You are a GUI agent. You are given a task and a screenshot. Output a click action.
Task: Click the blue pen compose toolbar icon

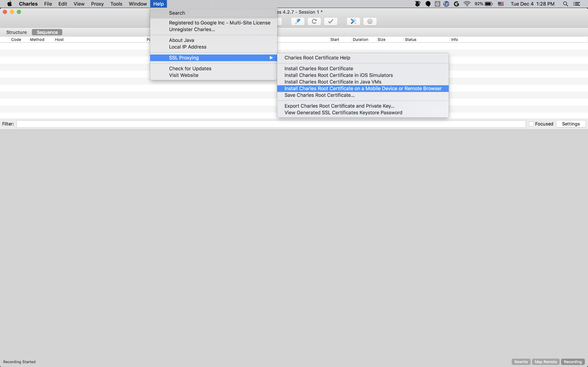coord(298,21)
